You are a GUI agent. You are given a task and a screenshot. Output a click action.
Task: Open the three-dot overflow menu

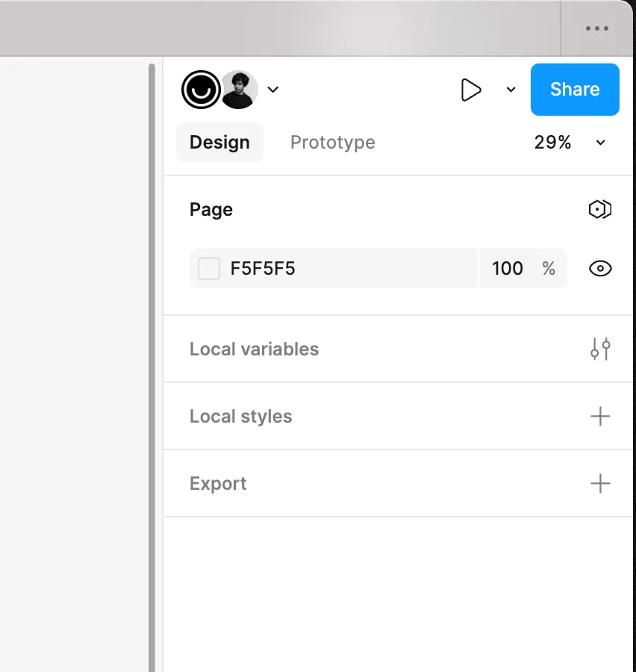596,28
